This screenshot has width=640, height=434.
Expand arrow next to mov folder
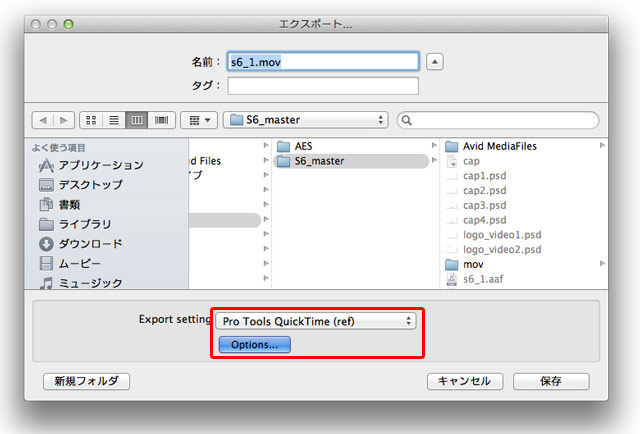[x=602, y=264]
